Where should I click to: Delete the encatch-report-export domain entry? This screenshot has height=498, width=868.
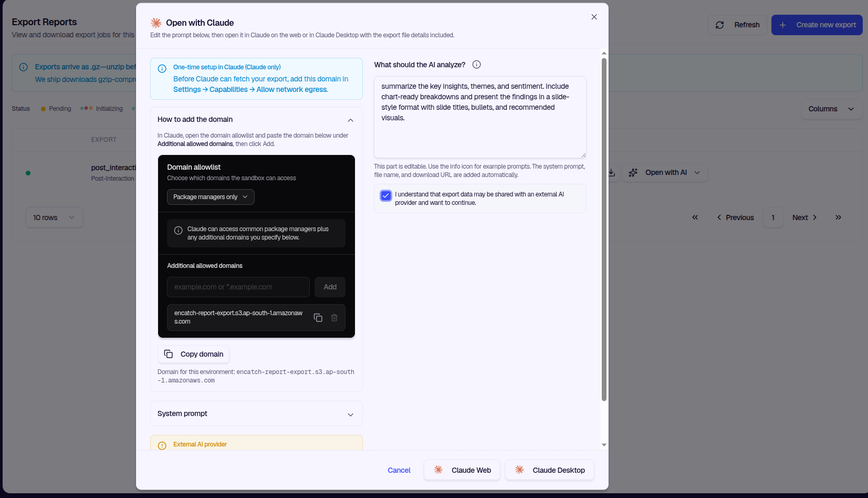pos(334,317)
